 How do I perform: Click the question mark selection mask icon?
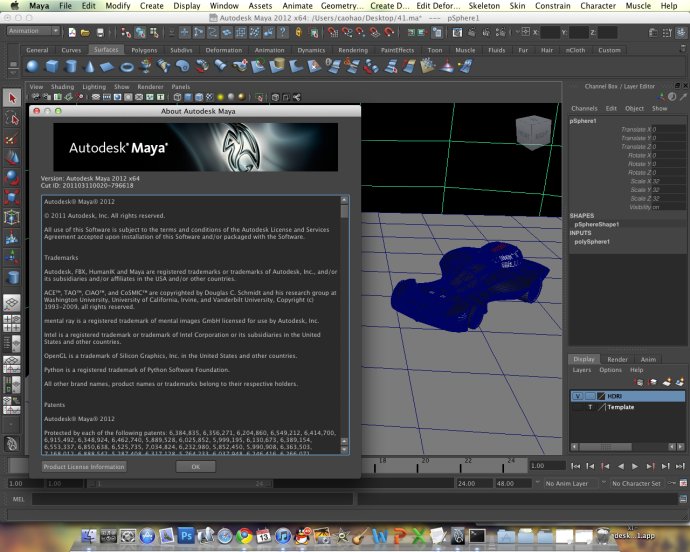click(x=283, y=32)
